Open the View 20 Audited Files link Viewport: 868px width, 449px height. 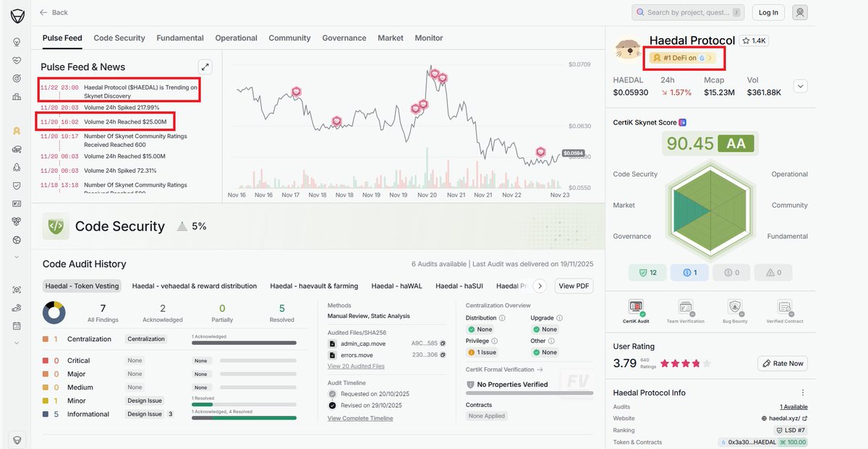pyautogui.click(x=356, y=367)
